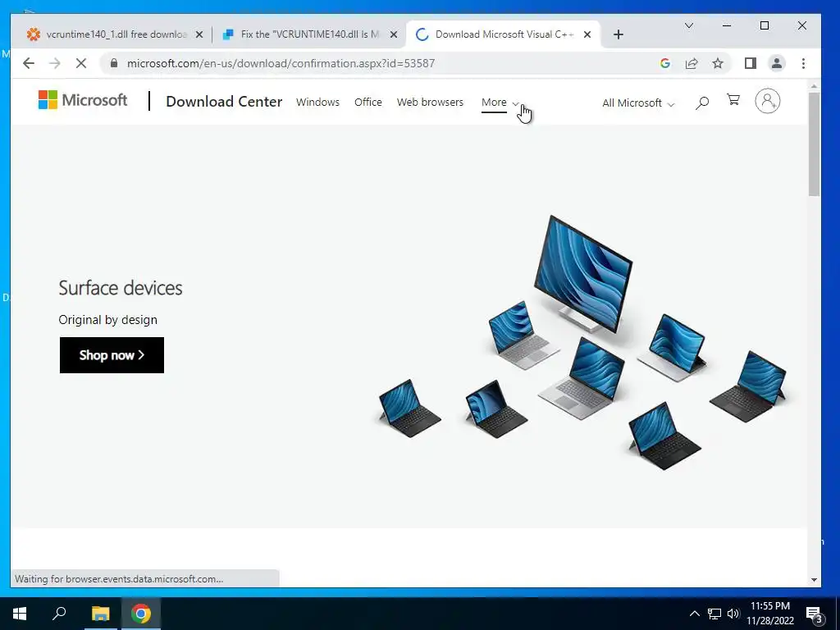Click the Chrome forward arrow
Viewport: 840px width, 630px height.
55,63
